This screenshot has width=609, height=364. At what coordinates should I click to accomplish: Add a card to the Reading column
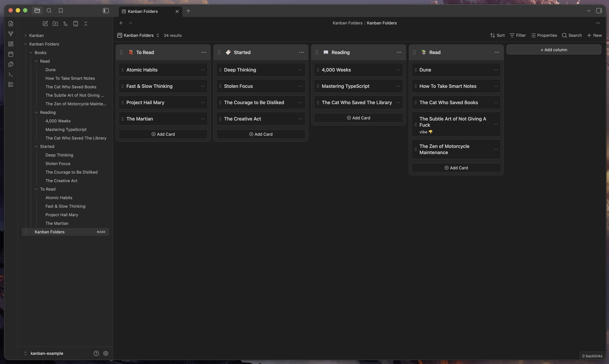click(x=358, y=118)
